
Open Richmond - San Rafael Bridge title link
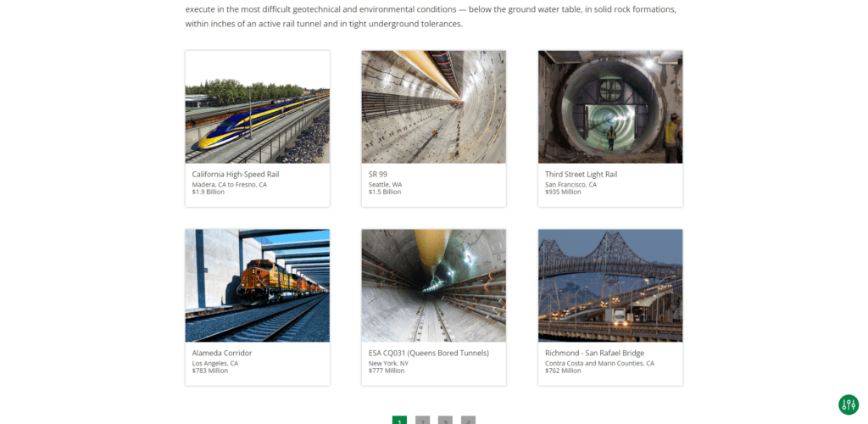coord(594,353)
